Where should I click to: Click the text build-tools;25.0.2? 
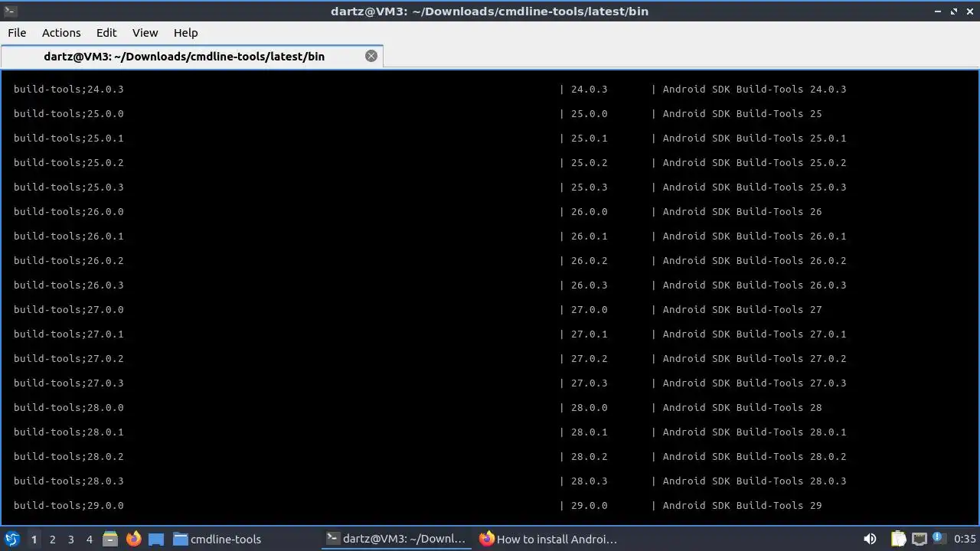point(69,163)
